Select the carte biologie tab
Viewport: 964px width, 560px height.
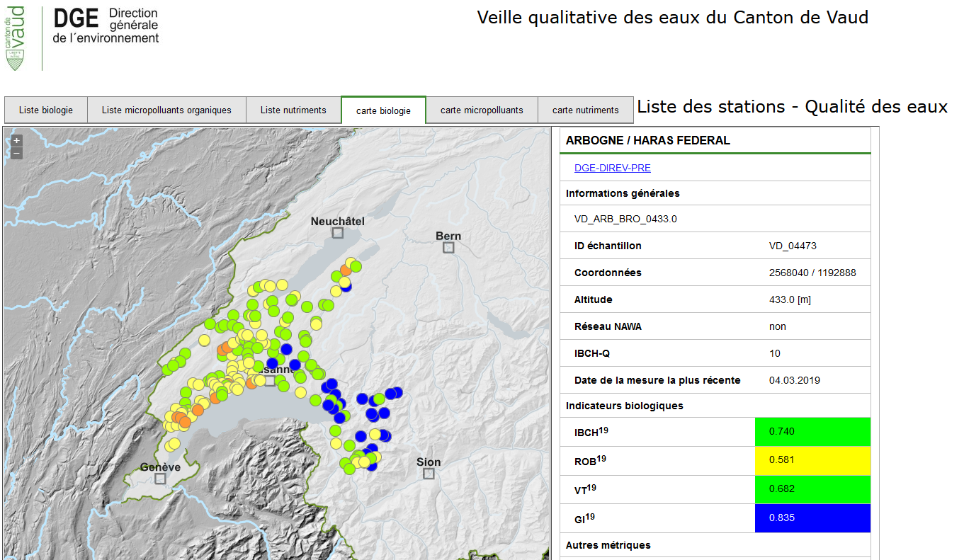point(383,111)
